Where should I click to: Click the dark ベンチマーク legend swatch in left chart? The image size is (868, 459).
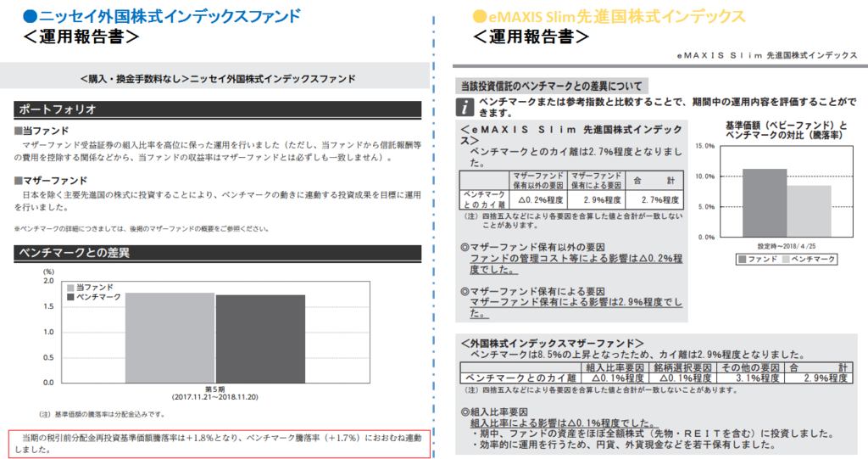[x=70, y=297]
